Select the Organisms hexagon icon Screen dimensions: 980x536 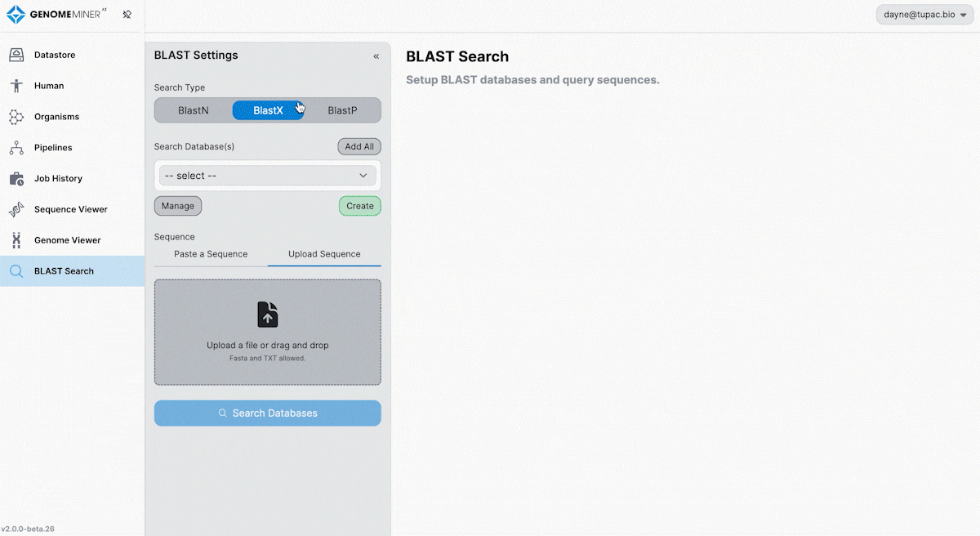[x=16, y=117]
